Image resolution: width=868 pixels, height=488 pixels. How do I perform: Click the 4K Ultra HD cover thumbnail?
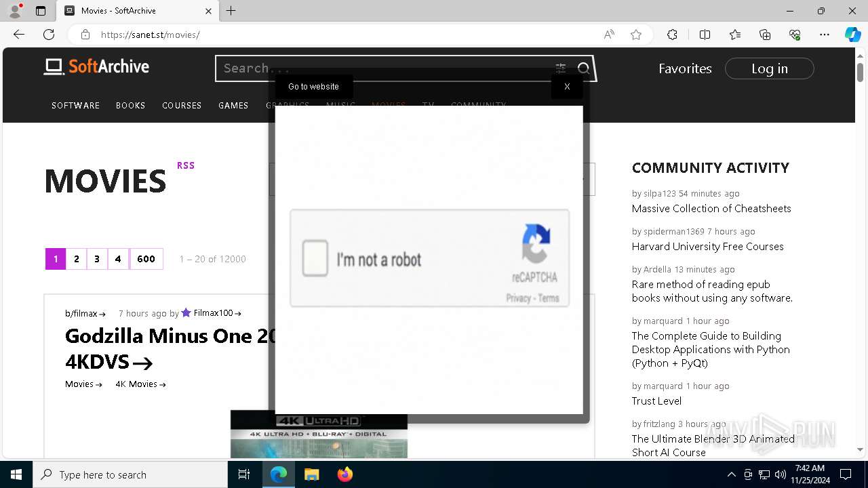click(x=319, y=434)
